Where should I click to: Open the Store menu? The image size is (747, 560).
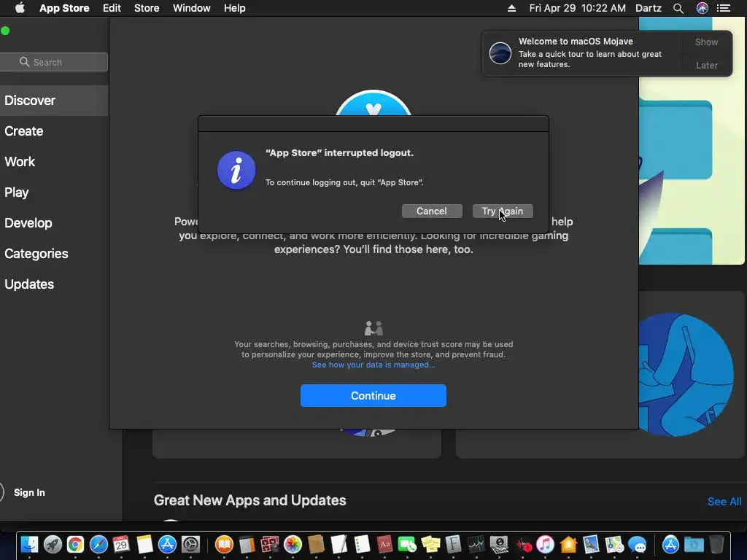147,8
